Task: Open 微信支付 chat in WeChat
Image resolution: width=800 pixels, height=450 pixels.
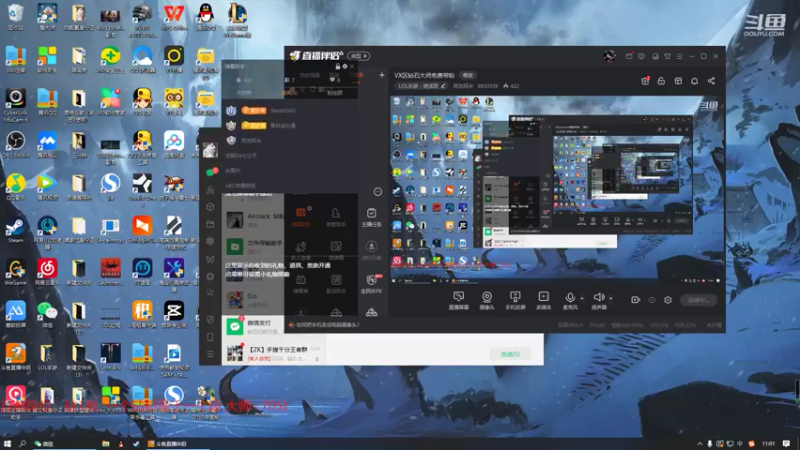Action: [253, 327]
